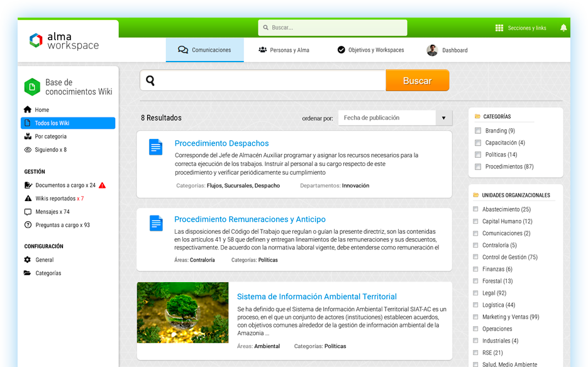
Task: Check the Abastecimiento (25) unit
Action: [475, 209]
